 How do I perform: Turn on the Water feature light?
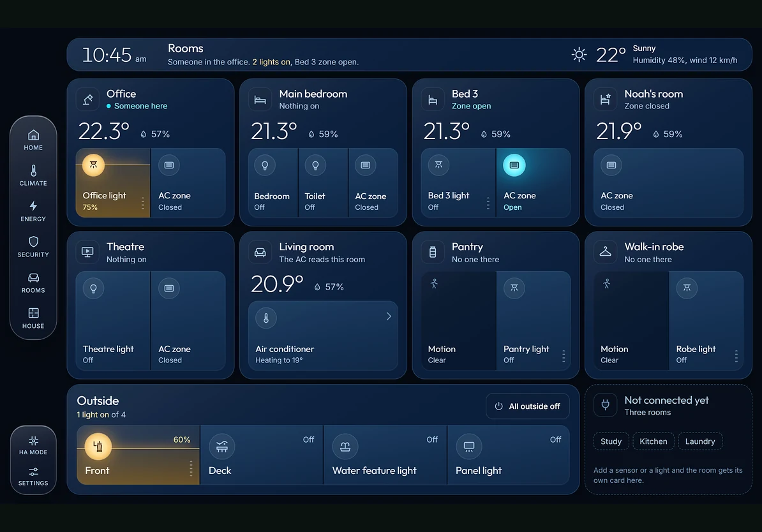point(385,455)
